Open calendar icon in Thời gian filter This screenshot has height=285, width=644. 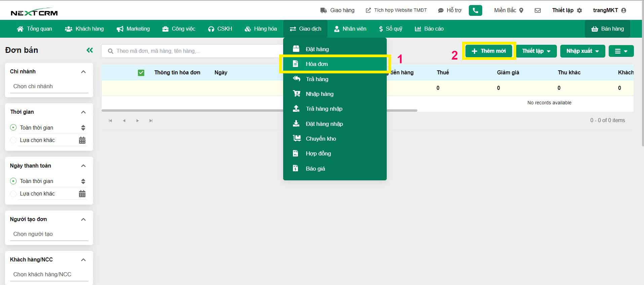[x=82, y=140]
